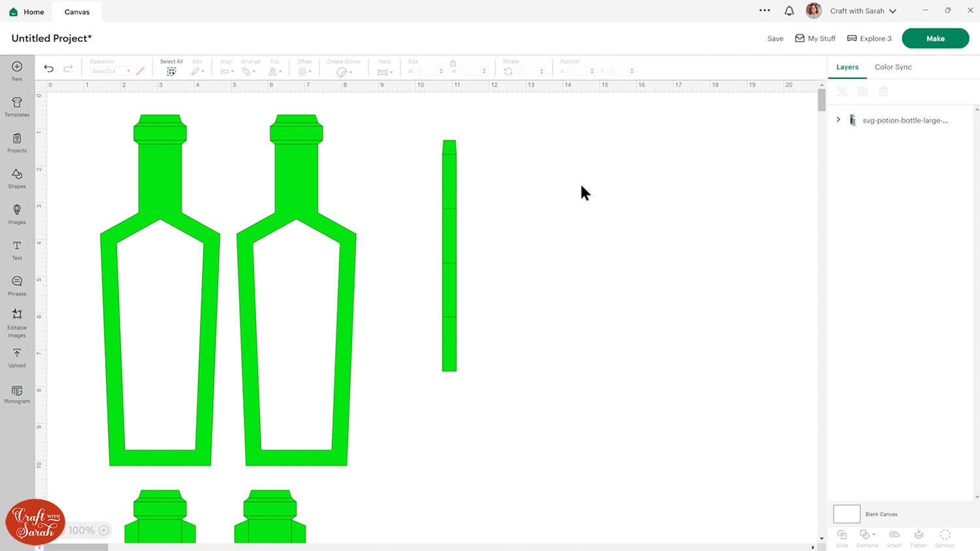Expand the svg-potion-bottle-large layer group
980x551 pixels.
(838, 120)
